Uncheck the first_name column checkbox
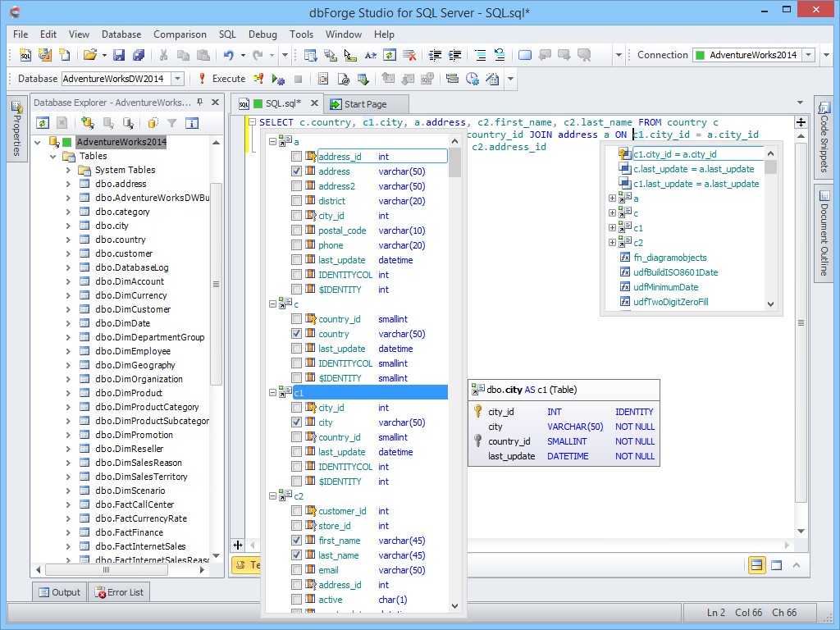 click(x=296, y=541)
